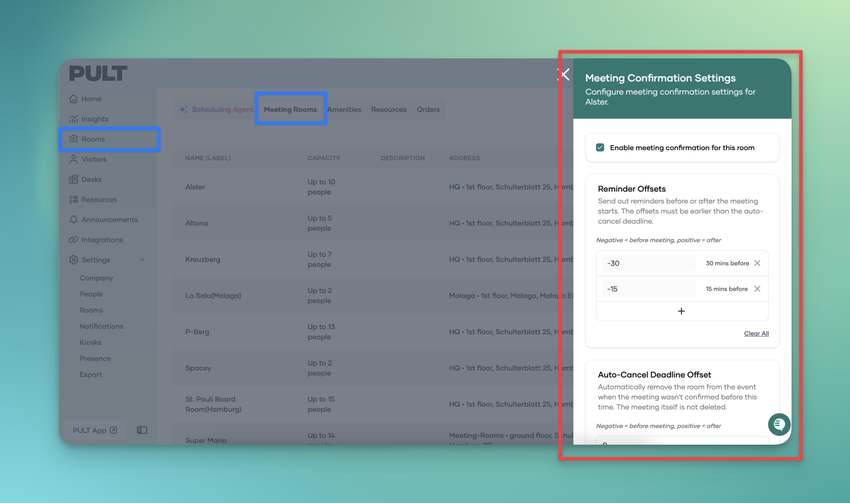Viewport: 850px width, 503px height.
Task: Delete the 15 mins before reminder
Action: [757, 289]
